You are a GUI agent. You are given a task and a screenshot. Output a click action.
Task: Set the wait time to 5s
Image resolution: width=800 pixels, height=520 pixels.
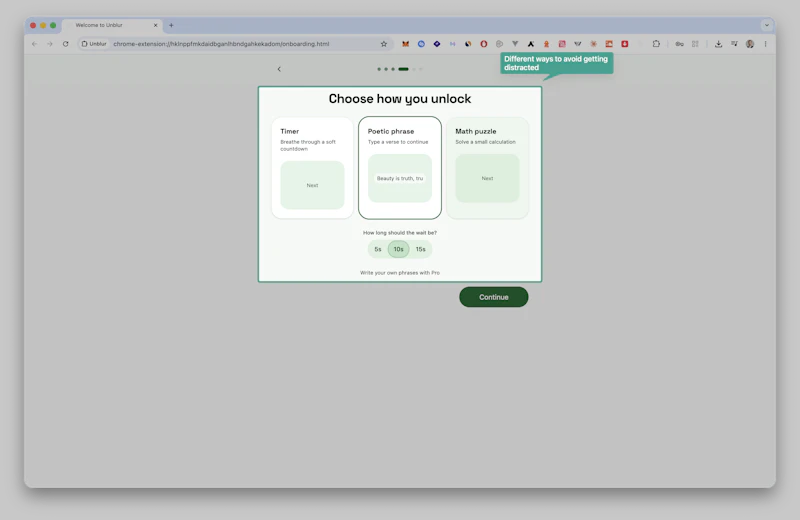(378, 249)
